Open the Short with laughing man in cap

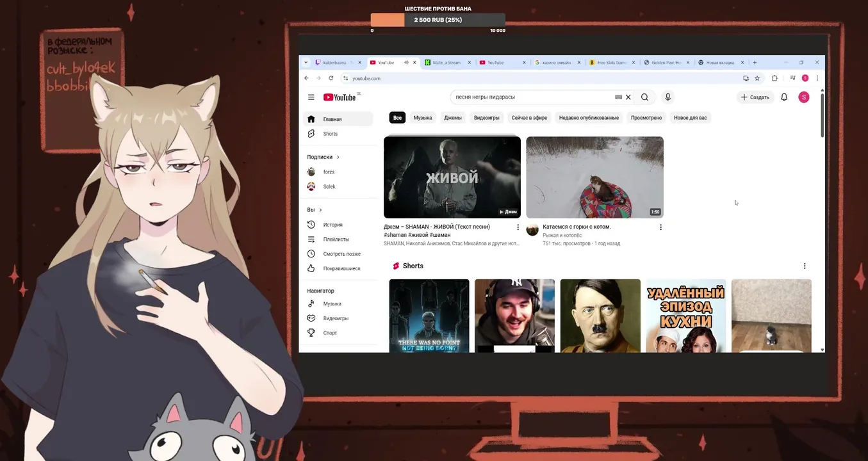[514, 316]
